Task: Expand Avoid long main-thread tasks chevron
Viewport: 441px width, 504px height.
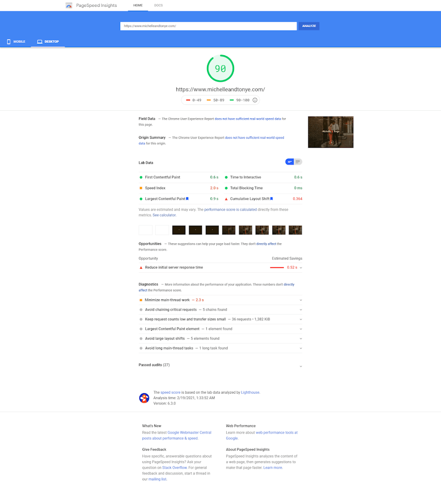Action: 301,348
